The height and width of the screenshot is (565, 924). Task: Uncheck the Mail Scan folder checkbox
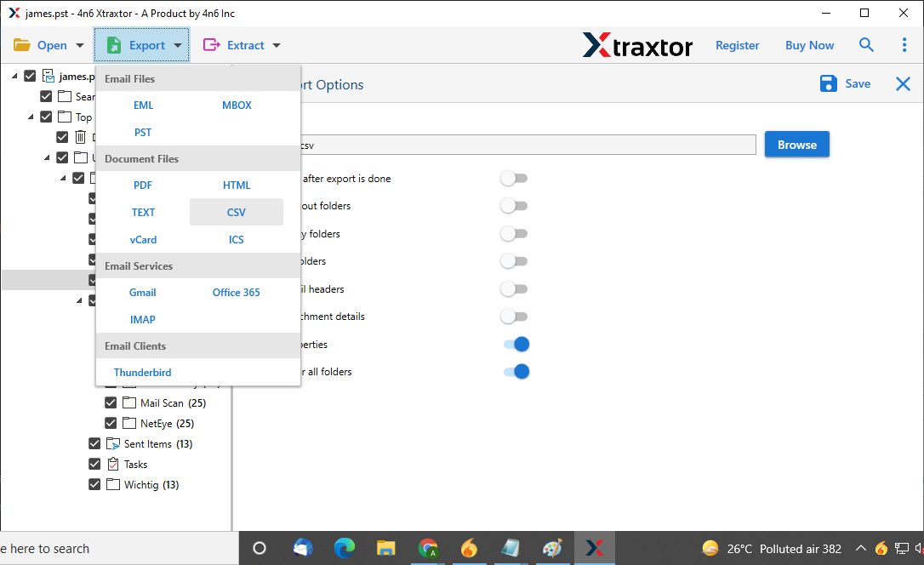[x=111, y=403]
